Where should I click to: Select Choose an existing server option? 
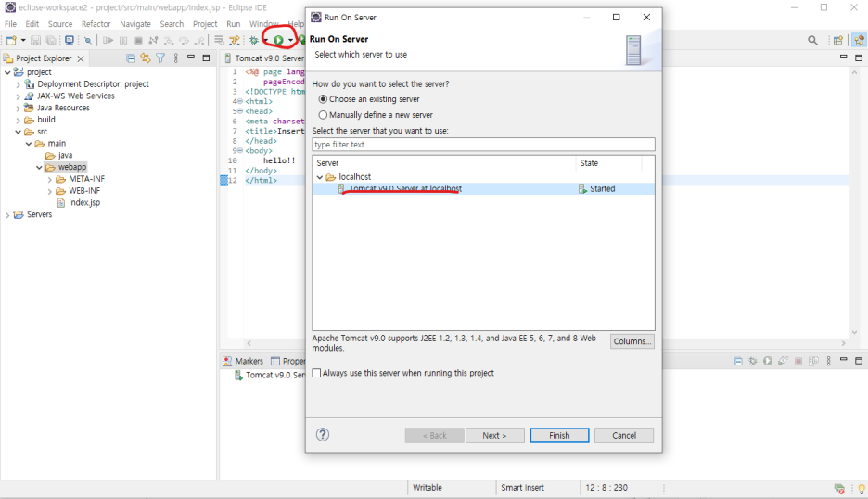(323, 99)
